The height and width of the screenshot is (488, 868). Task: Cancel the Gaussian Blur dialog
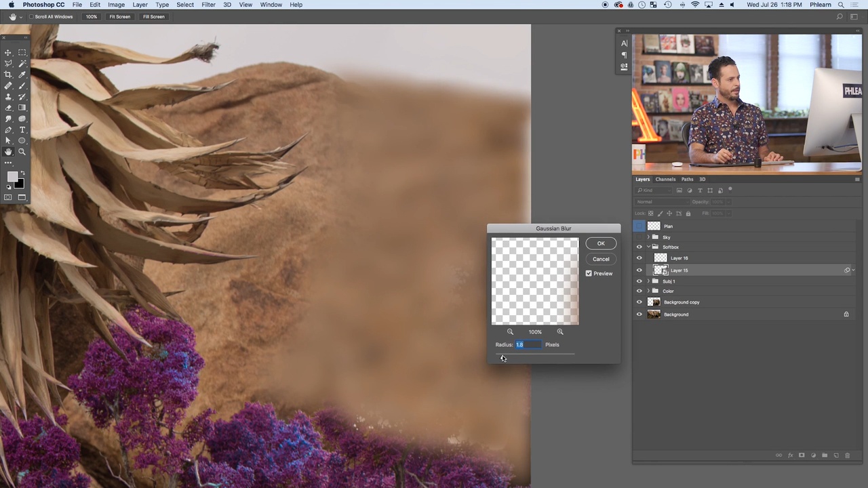click(601, 259)
